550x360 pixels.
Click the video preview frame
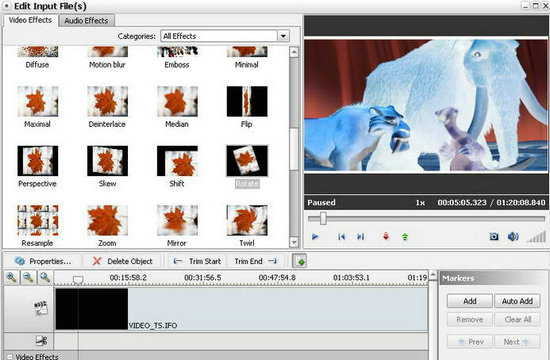pos(426,105)
